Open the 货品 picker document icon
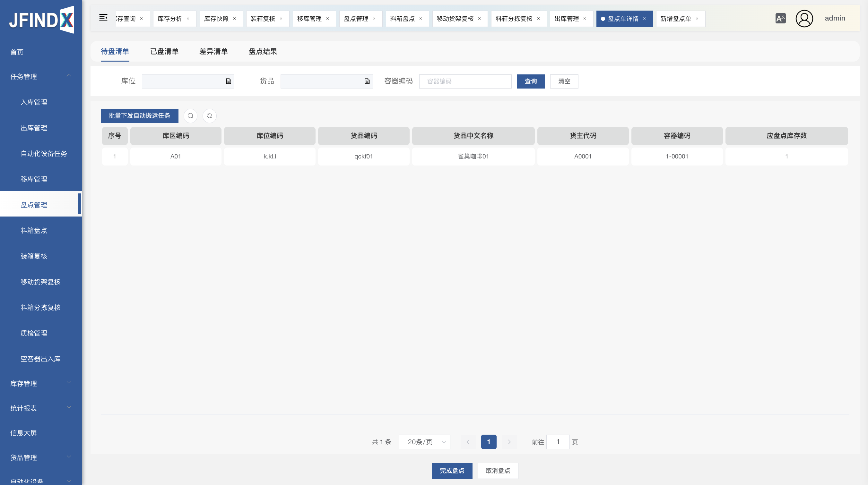This screenshot has width=868, height=485. coord(367,81)
